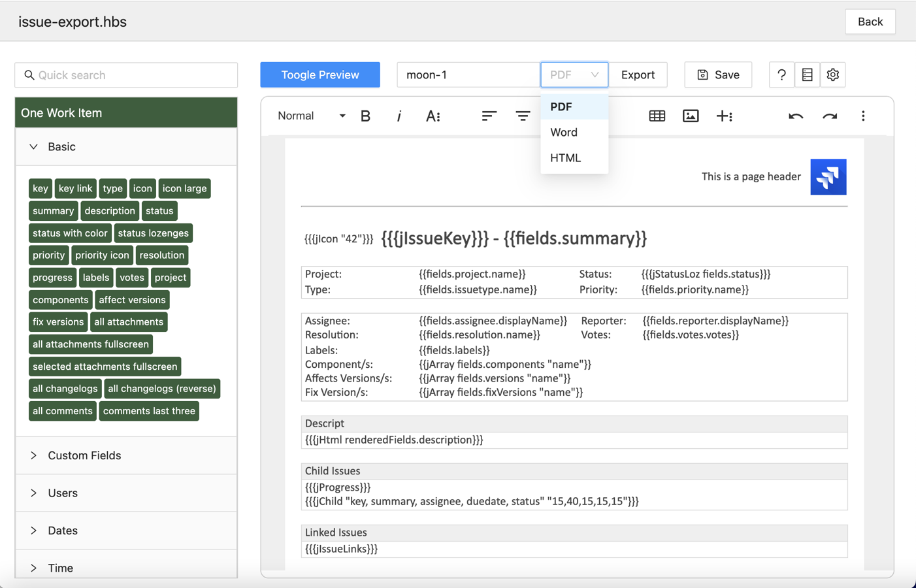The width and height of the screenshot is (916, 588).
Task: Open the more options vertical dots menu
Action: pyautogui.click(x=862, y=116)
